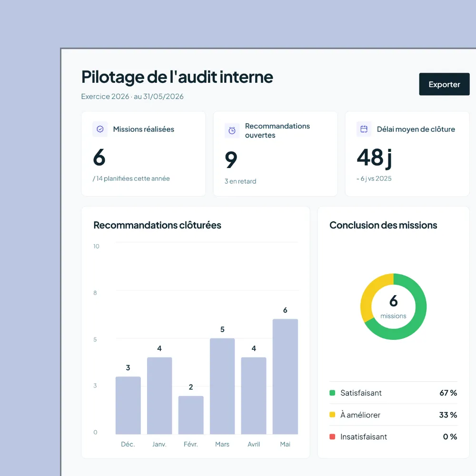Click 'Exercice 2026 · au 31/05/2026' subtitle
The height and width of the screenshot is (476, 476).
tap(132, 97)
